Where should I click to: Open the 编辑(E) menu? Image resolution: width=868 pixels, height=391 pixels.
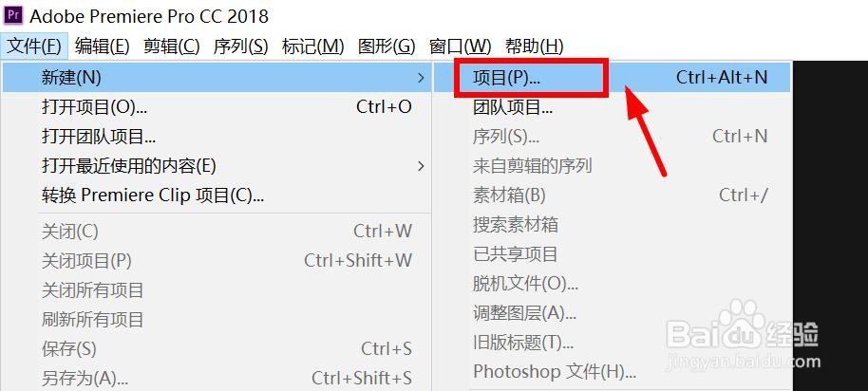point(102,46)
